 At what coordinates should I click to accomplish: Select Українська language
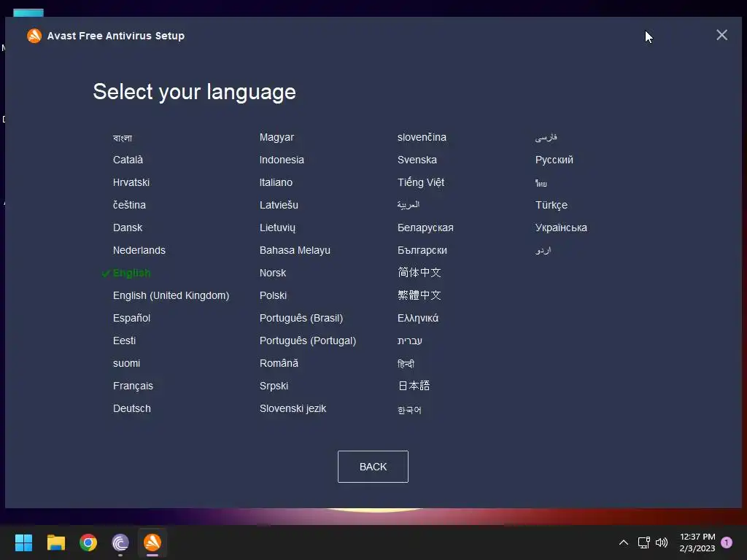561,228
